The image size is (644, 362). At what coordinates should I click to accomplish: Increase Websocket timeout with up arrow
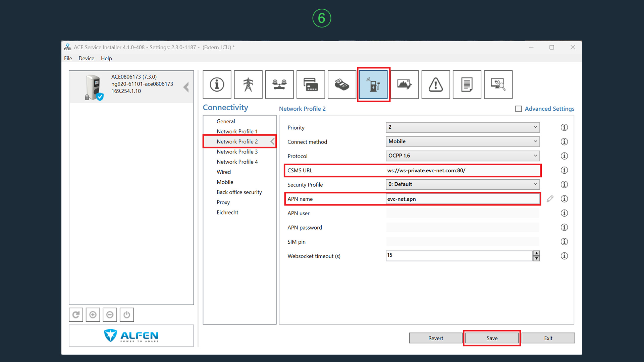click(536, 253)
